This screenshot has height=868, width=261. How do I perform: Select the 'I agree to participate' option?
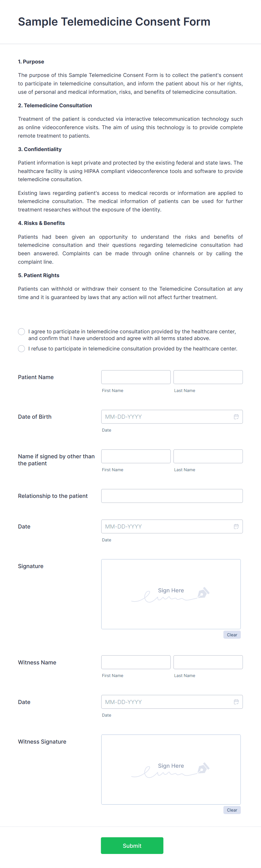[x=21, y=332]
